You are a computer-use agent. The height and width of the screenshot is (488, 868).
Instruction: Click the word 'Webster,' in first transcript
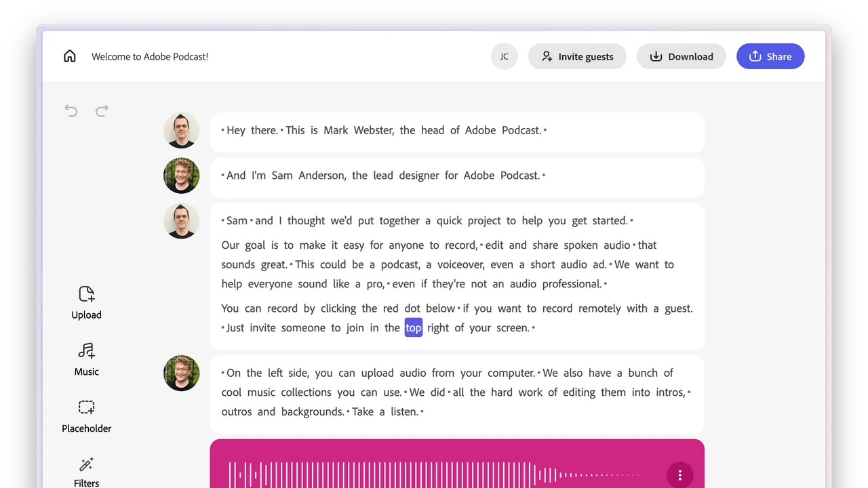372,130
